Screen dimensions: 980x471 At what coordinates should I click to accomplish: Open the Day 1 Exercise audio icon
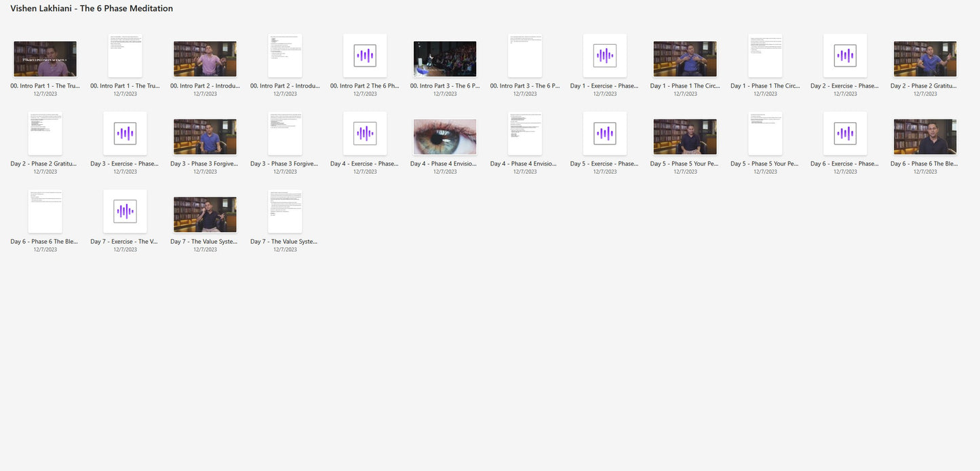(x=605, y=56)
